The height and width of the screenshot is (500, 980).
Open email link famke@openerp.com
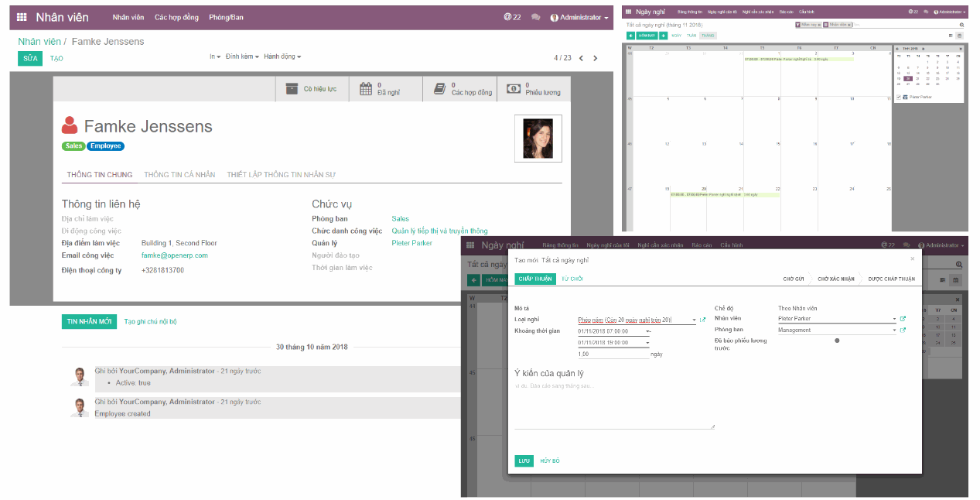tap(174, 254)
